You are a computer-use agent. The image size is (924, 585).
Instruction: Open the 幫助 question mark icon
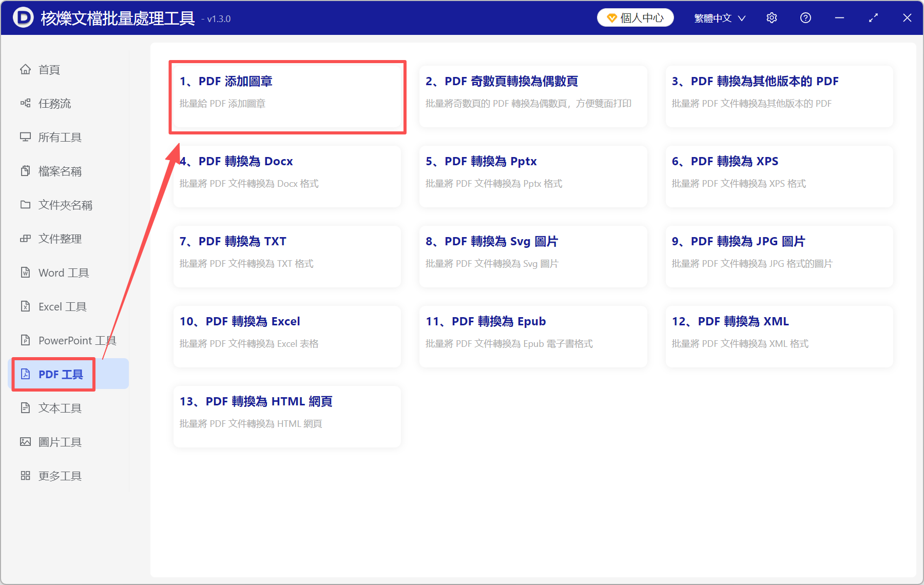(x=805, y=17)
